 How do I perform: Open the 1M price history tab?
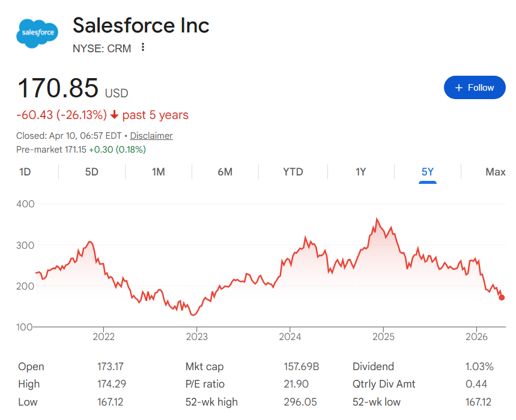(x=159, y=172)
